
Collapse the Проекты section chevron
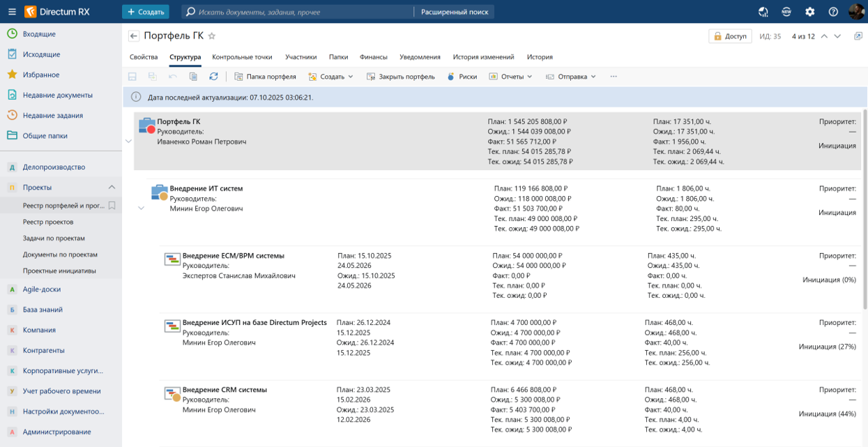(112, 188)
